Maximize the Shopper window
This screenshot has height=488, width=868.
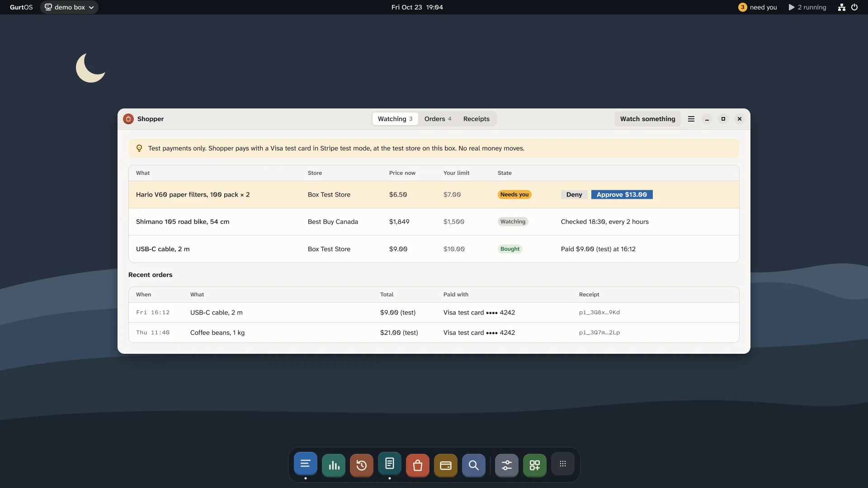pos(723,119)
